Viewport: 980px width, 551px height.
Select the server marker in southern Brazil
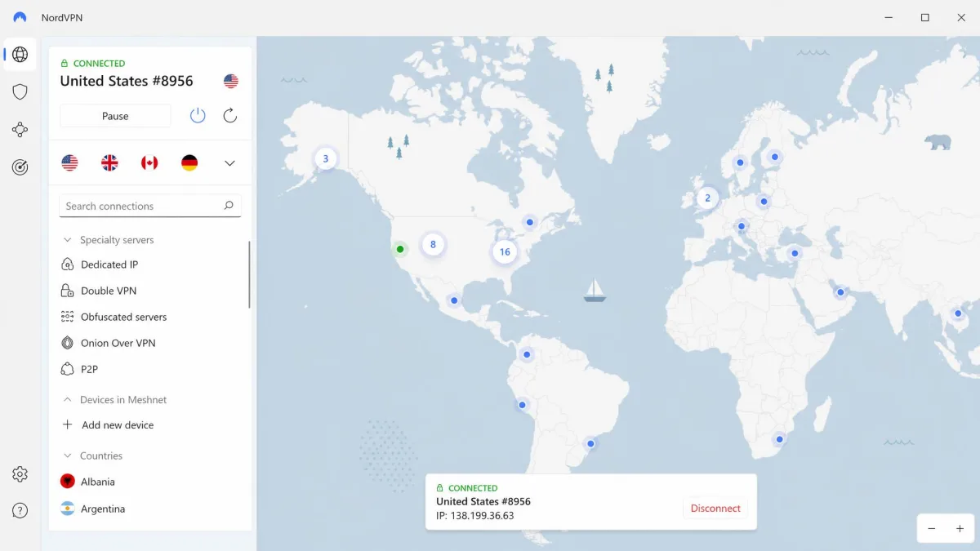[x=590, y=444]
